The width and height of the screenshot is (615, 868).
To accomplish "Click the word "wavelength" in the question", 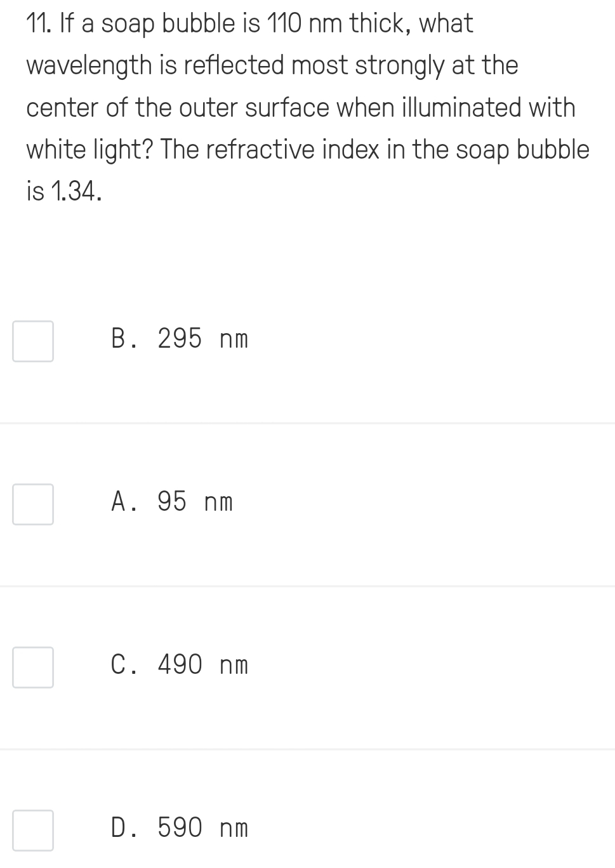I will 89,66.
